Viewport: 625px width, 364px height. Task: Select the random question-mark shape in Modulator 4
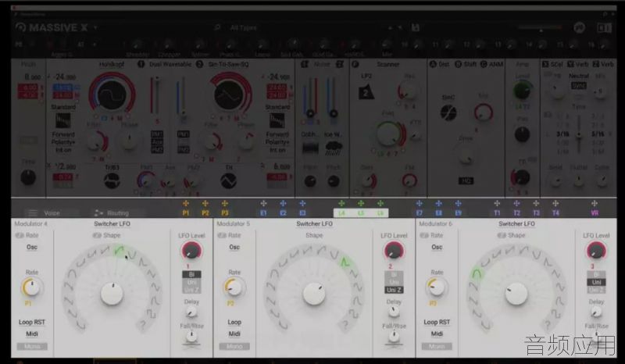coord(143,326)
